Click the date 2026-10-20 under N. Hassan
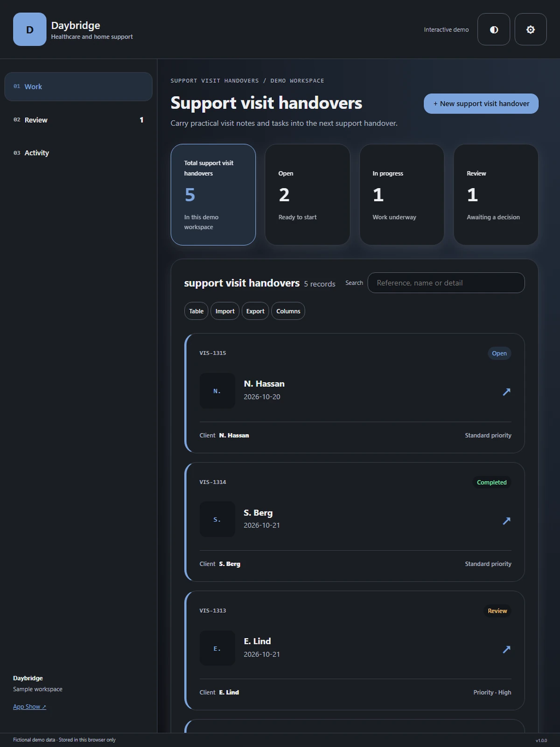The width and height of the screenshot is (560, 747). tap(262, 397)
